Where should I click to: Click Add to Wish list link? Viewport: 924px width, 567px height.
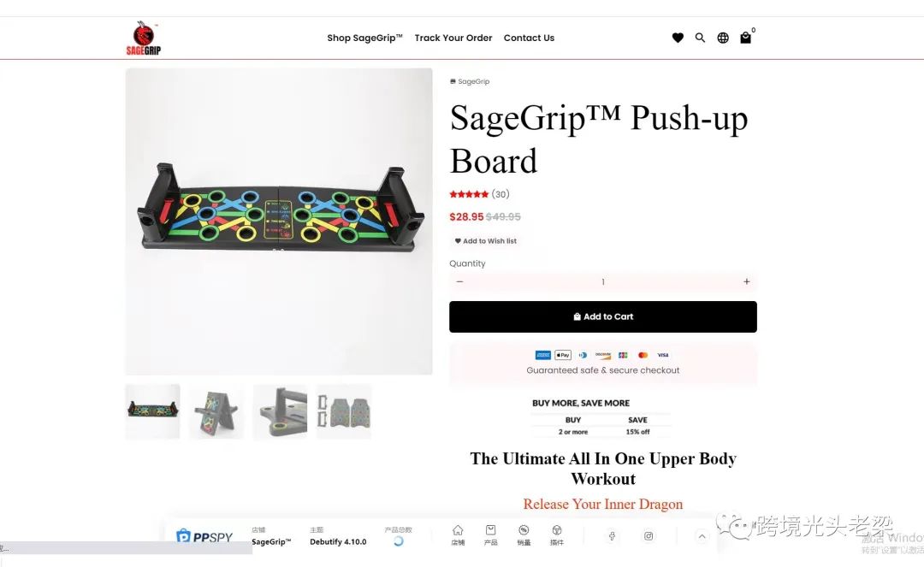(x=486, y=241)
